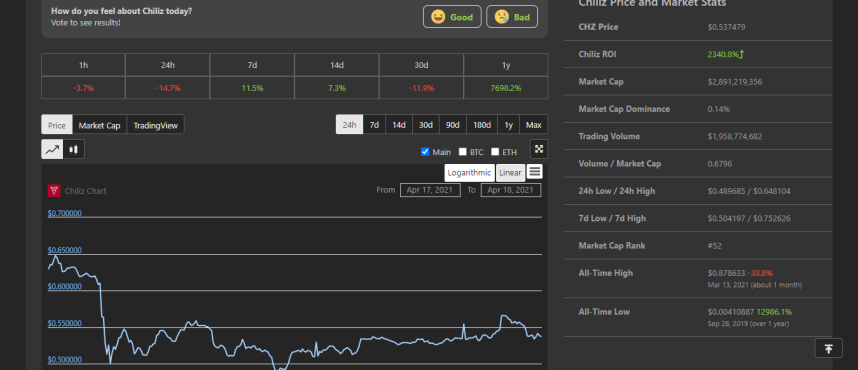Click the -14.7% 24h change cell
Screen dimensions: 858x370
pos(167,88)
